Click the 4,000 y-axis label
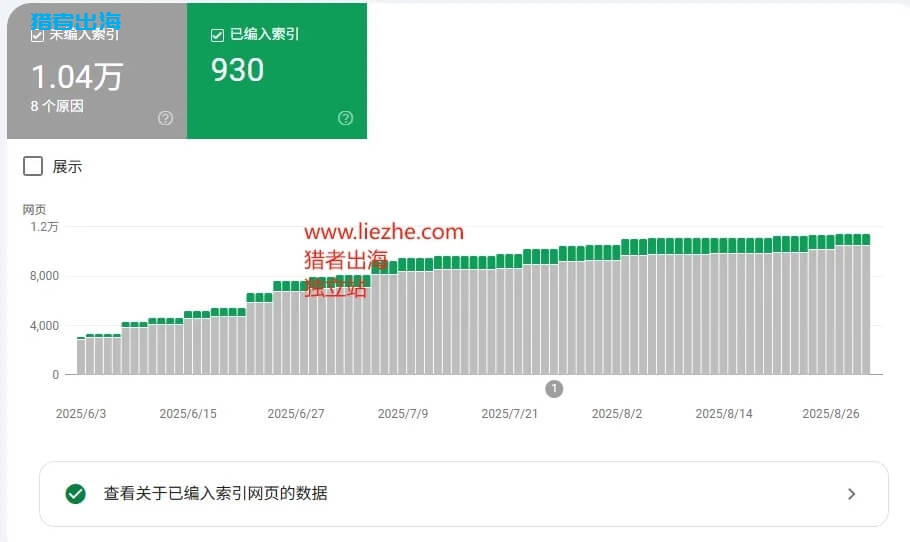Image resolution: width=910 pixels, height=542 pixels. (x=44, y=326)
